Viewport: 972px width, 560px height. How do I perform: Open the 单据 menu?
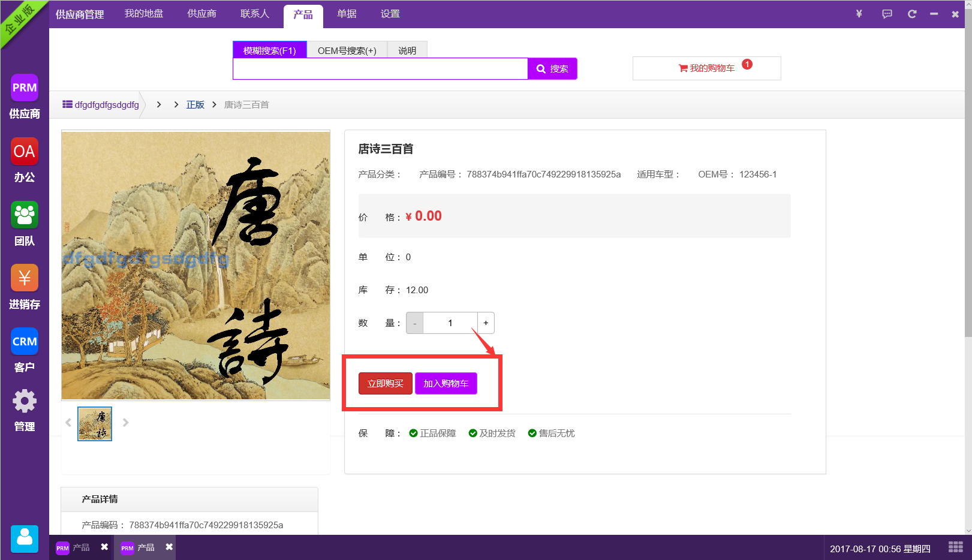click(347, 13)
